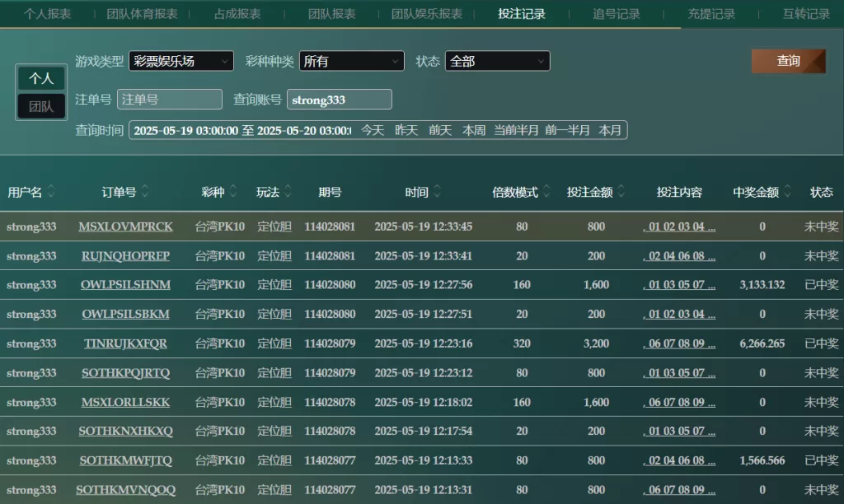Choose the 本周 quick date range
The image size is (844, 504).
[x=474, y=130]
